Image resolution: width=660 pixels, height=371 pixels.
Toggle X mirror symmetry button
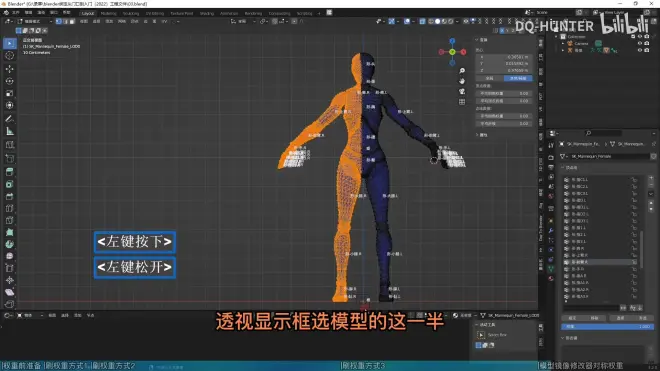coord(502,30)
